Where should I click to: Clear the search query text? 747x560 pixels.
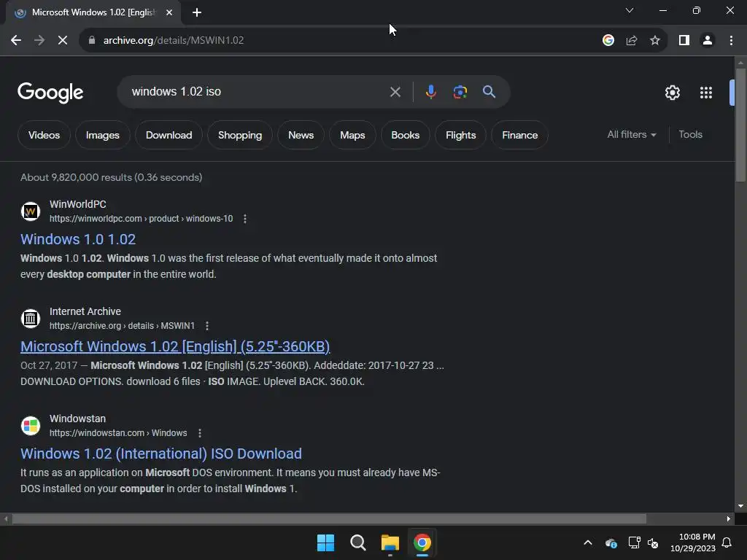tap(395, 92)
